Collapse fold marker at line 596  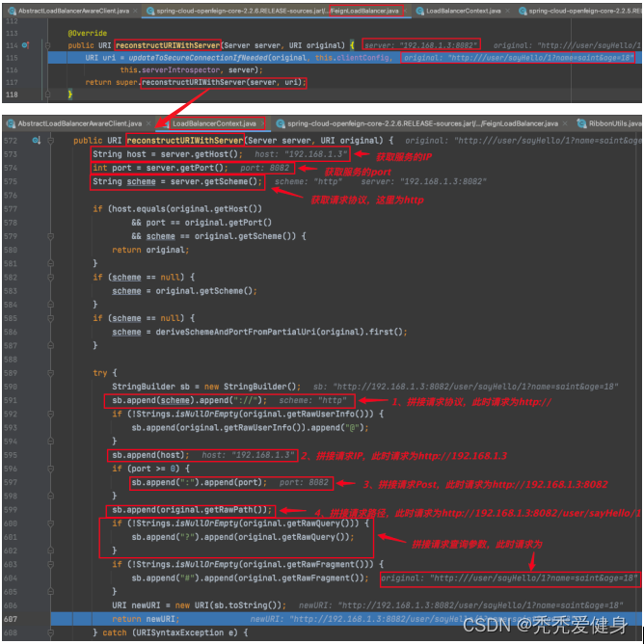point(50,469)
